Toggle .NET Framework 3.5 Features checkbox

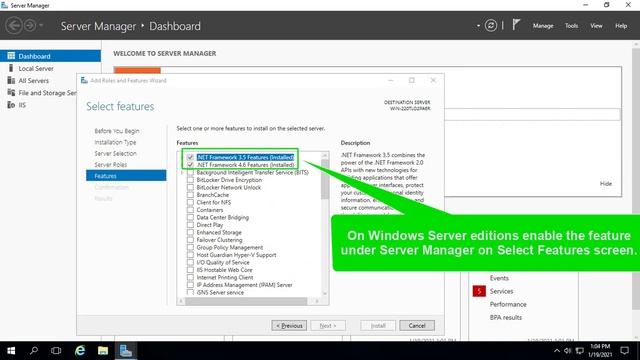[190, 157]
